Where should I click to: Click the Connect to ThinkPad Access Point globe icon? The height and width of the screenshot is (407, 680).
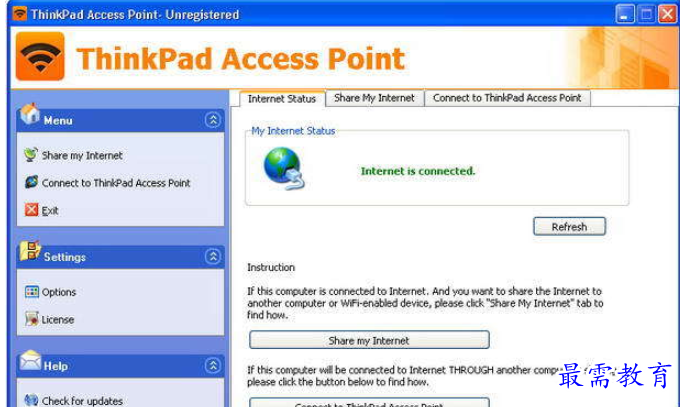tap(31, 182)
